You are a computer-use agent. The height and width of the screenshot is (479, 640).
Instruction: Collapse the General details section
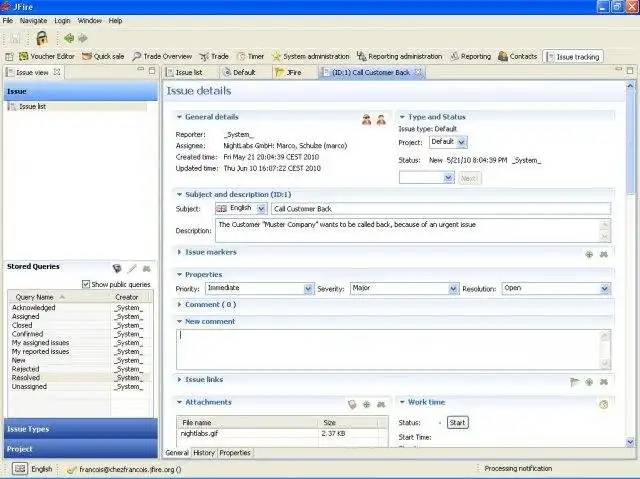coord(179,117)
